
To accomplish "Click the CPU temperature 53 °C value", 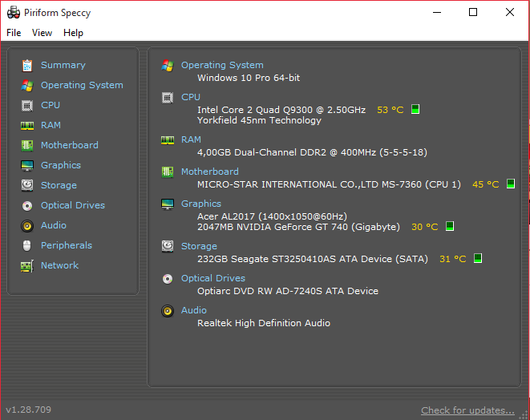I will [390, 110].
